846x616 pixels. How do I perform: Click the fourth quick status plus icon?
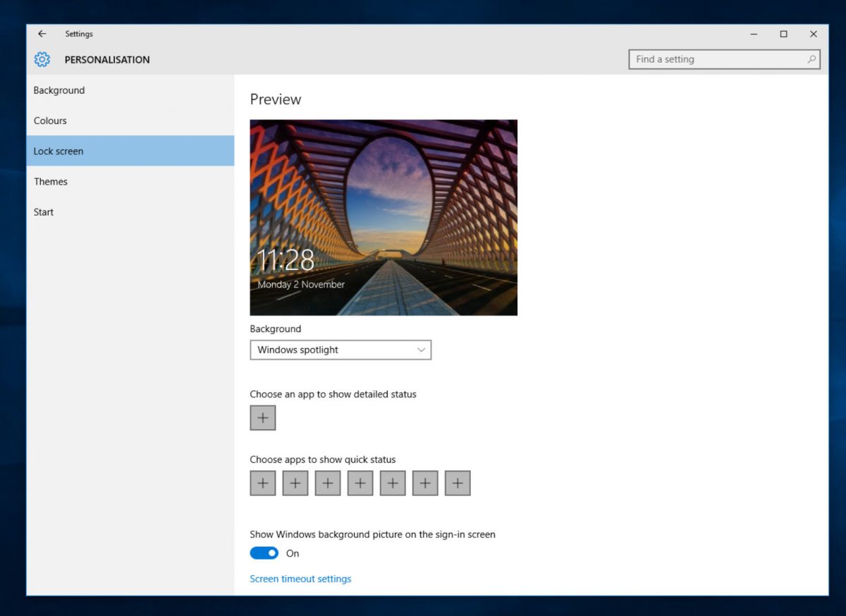(x=360, y=483)
